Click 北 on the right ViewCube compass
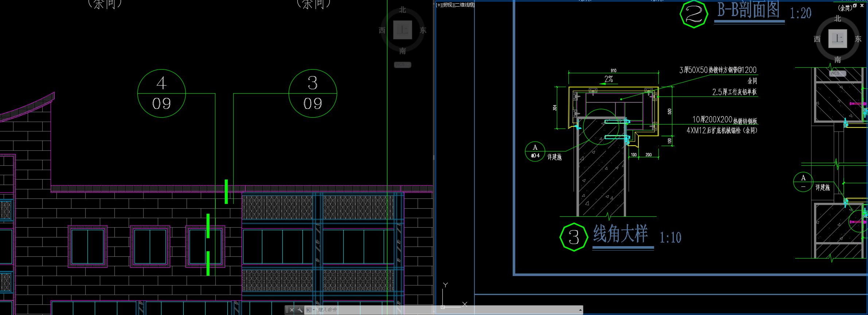The width and height of the screenshot is (868, 315). 838,19
